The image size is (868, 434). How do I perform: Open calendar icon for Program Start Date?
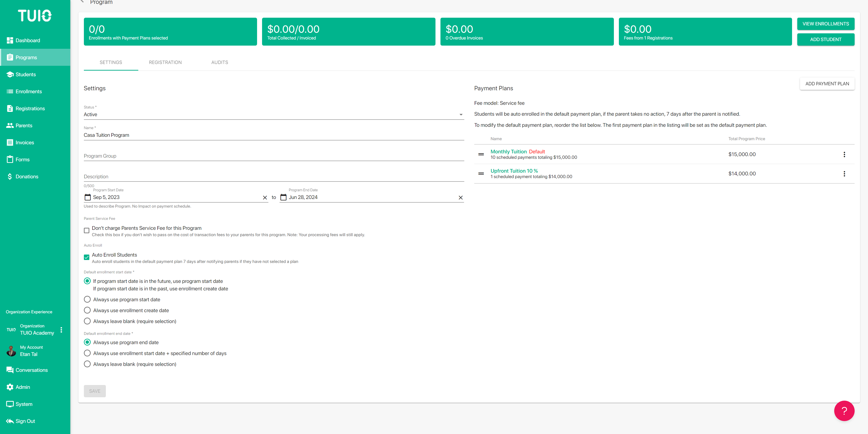[88, 197]
